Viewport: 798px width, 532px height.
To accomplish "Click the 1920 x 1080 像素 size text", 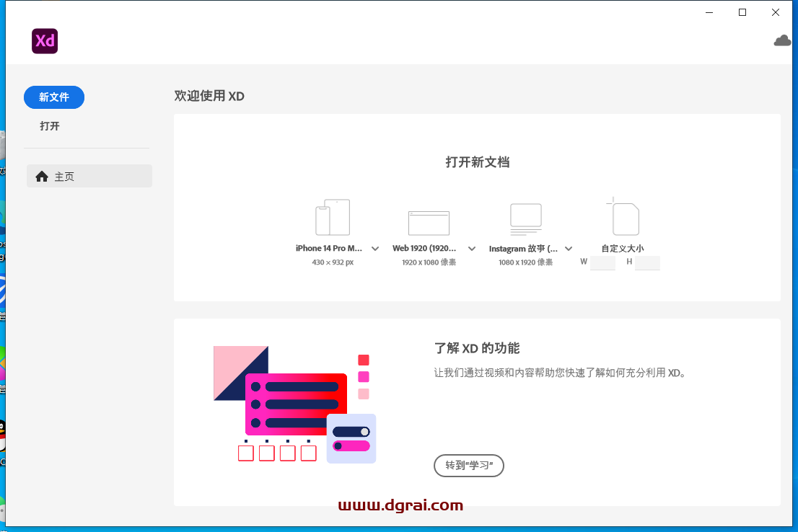I will coord(429,262).
